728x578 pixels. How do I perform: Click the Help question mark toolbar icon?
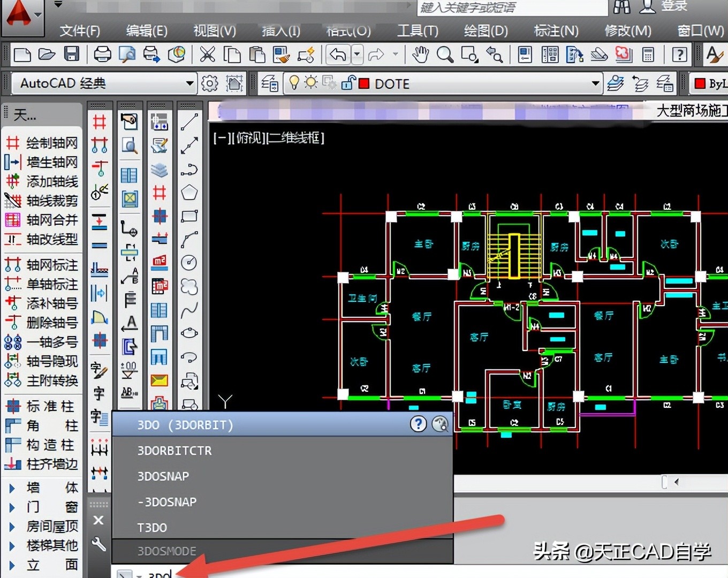(x=679, y=54)
